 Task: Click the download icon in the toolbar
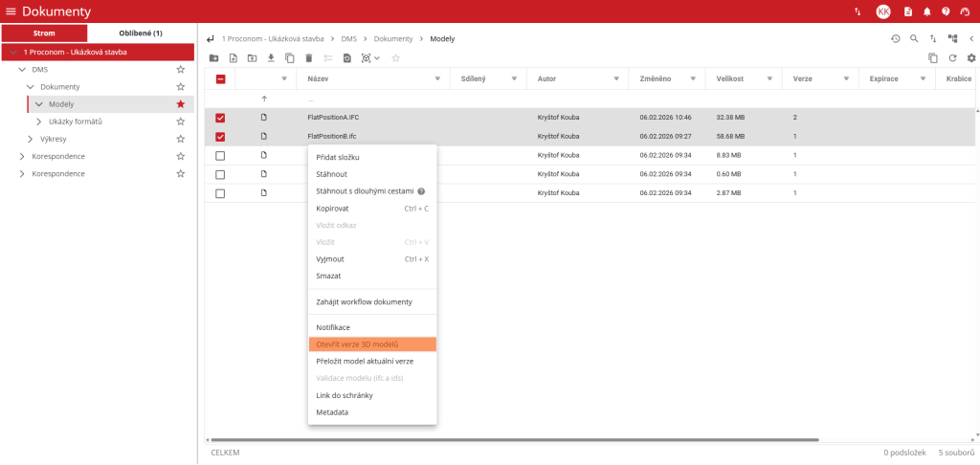pos(271,58)
